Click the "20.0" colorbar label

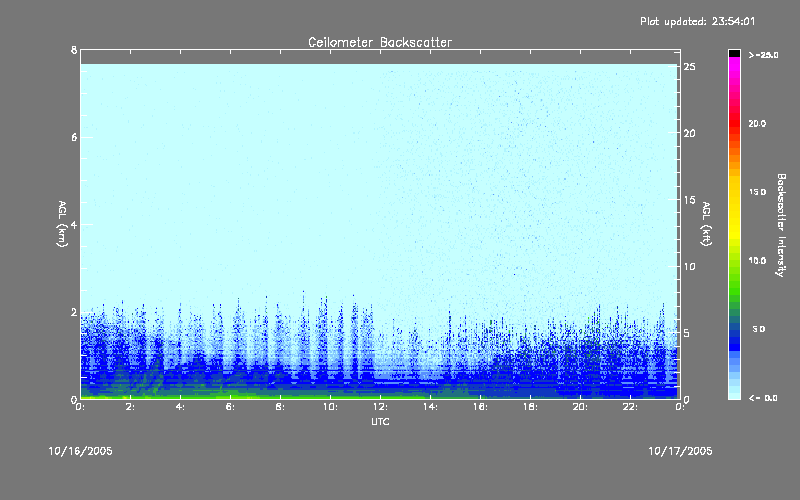point(757,123)
